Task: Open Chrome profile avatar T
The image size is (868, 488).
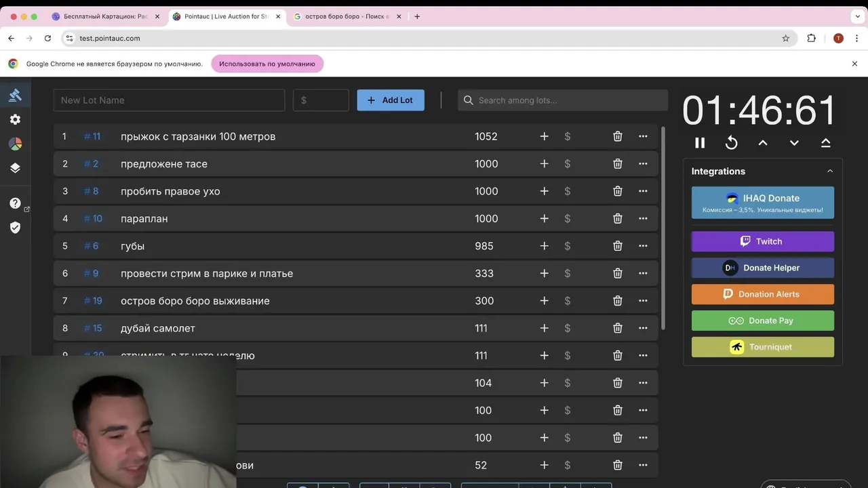Action: 838,39
